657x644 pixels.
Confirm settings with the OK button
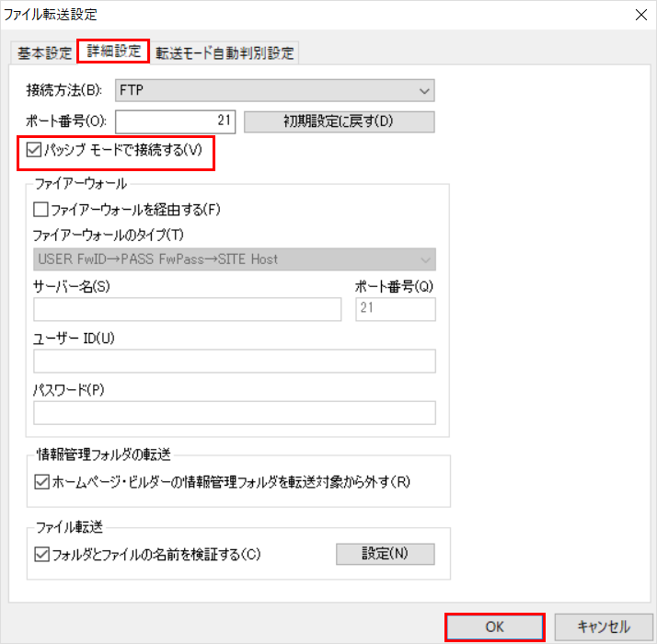pos(495,627)
